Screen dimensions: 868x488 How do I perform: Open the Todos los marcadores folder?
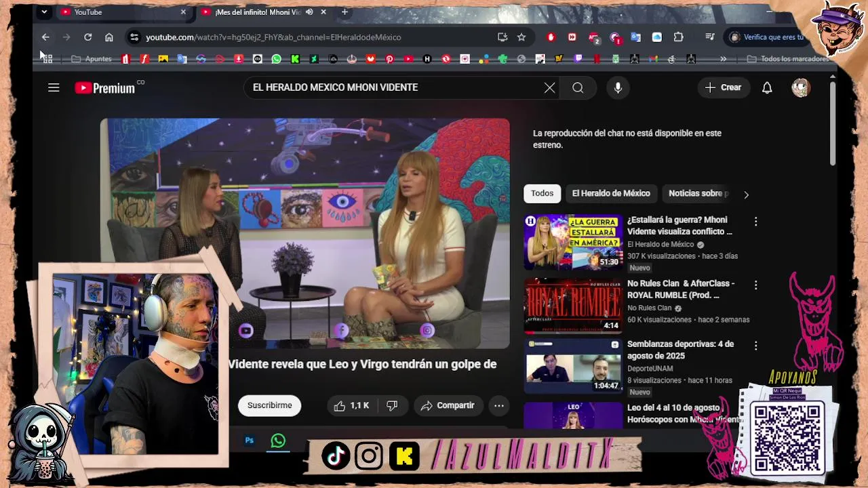point(788,59)
